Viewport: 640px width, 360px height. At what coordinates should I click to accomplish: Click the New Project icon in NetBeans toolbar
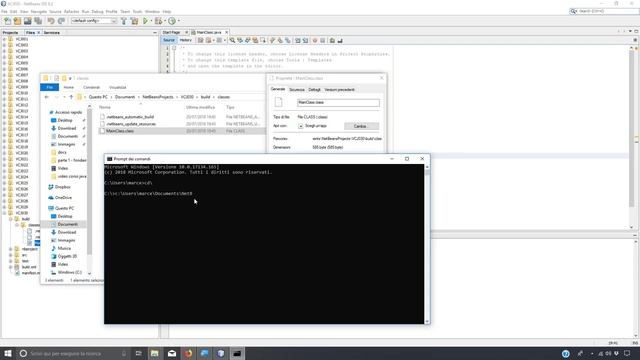click(17, 21)
